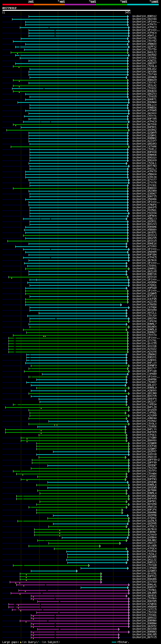Open hit UniRef100_Q0JCM1

(144, 574)
